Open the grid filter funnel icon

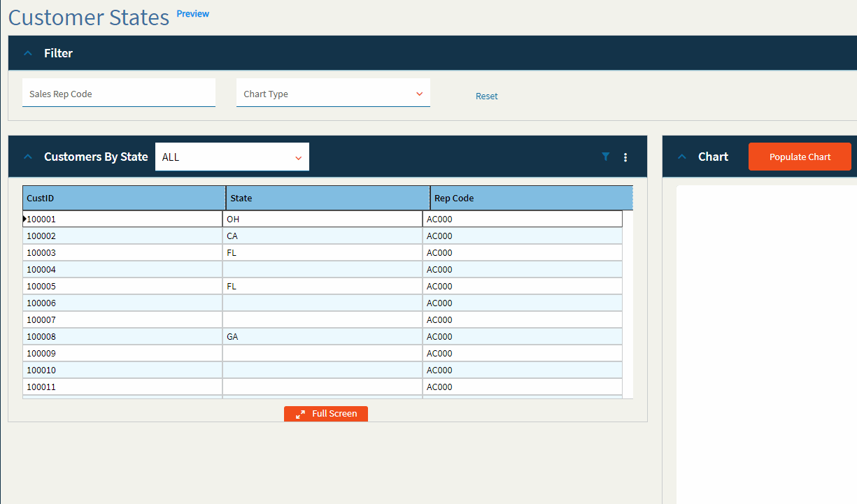[606, 157]
